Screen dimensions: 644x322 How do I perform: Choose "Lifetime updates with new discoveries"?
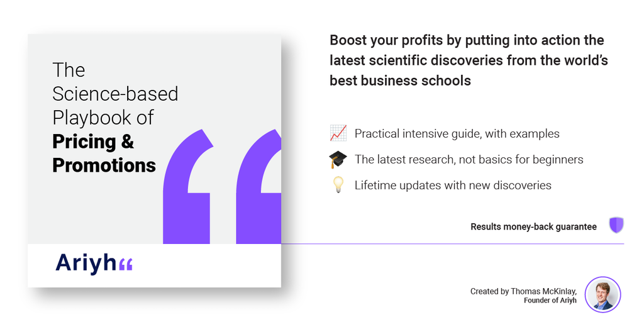point(453,186)
